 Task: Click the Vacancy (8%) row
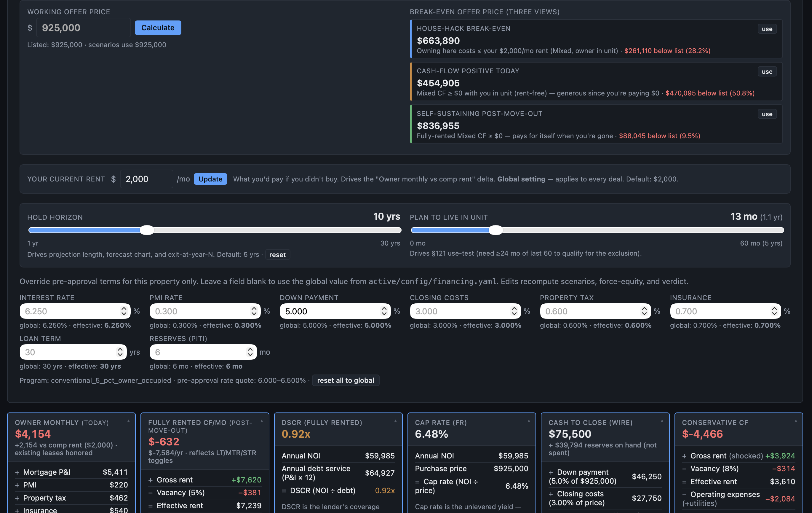(x=739, y=469)
